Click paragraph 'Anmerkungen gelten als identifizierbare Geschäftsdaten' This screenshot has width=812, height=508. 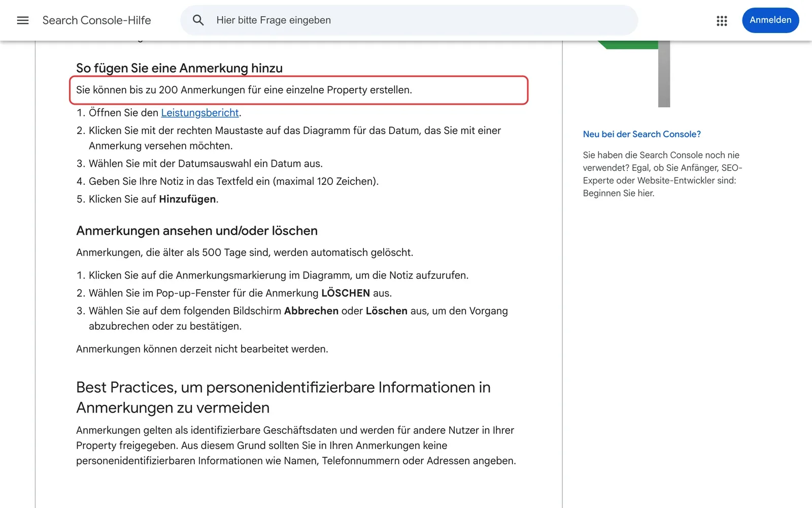pos(296,446)
